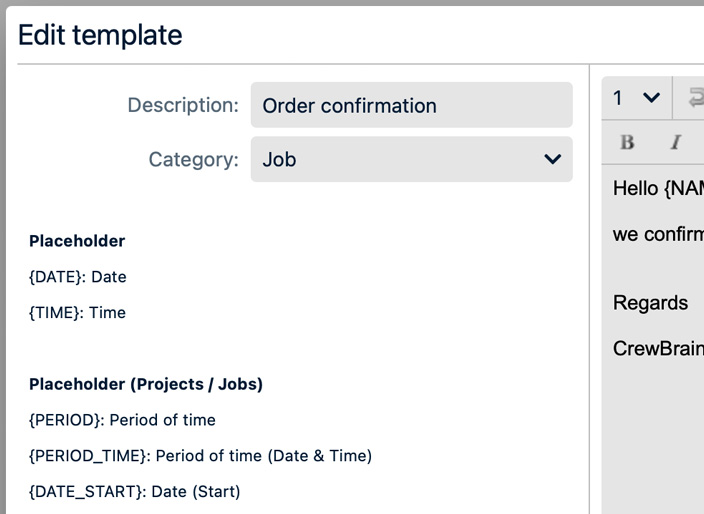Click the Category label
The image size is (704, 514).
point(193,160)
